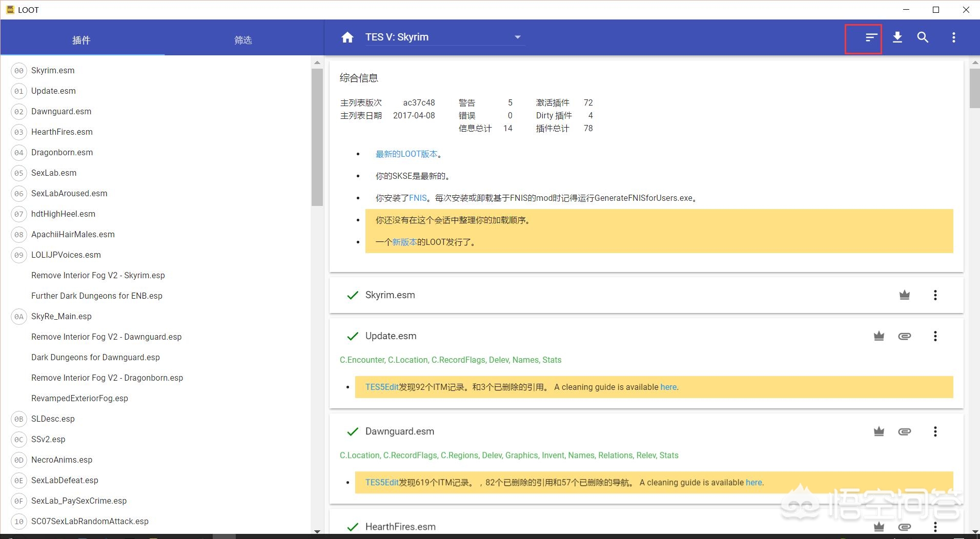Click the green checkmark on Dawnguard.esm card

[353, 431]
